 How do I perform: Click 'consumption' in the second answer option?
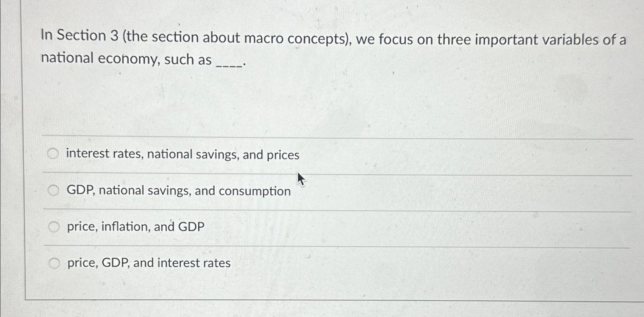point(254,191)
